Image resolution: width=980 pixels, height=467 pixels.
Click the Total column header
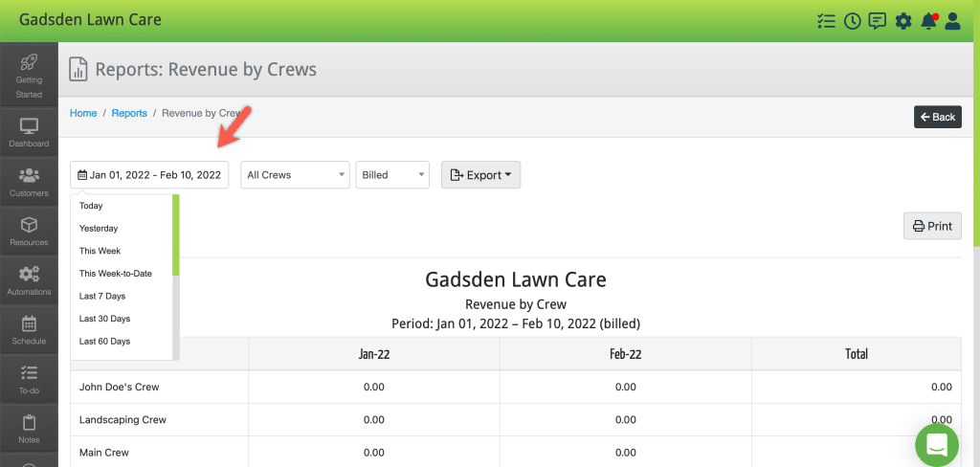(857, 354)
